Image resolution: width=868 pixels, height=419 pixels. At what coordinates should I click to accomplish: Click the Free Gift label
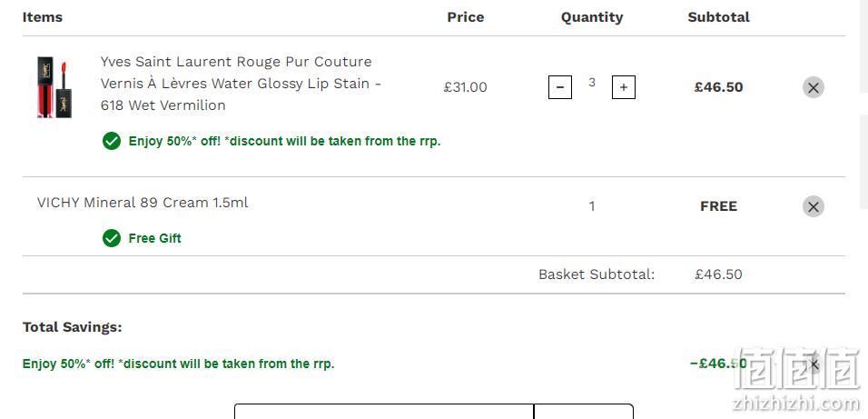pos(154,238)
